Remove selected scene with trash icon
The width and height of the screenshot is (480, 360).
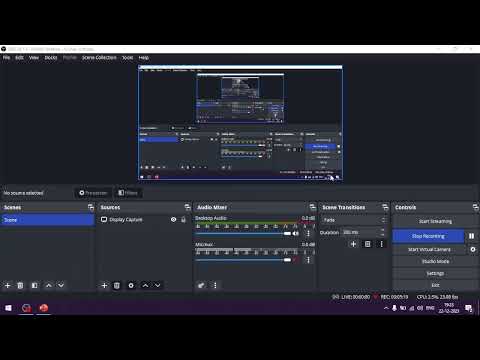coord(20,285)
